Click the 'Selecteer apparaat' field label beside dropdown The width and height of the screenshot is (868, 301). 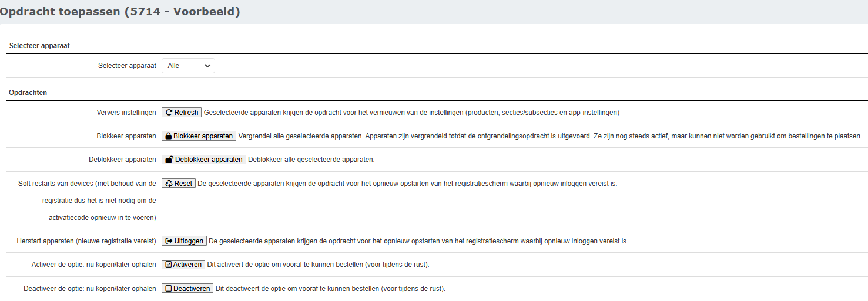(127, 66)
